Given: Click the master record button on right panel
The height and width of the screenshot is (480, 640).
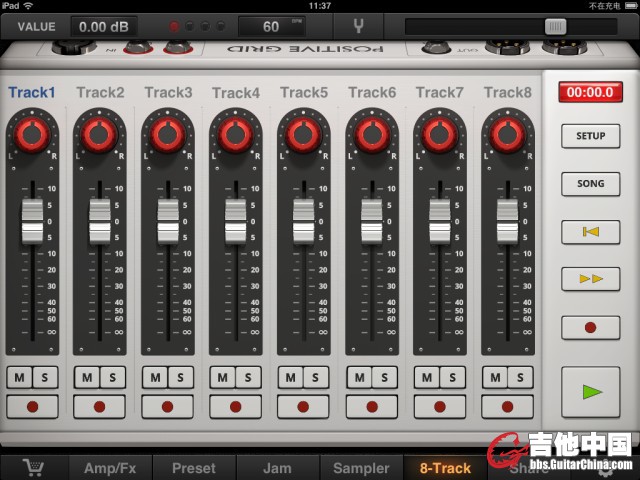Looking at the screenshot, I should 590,327.
